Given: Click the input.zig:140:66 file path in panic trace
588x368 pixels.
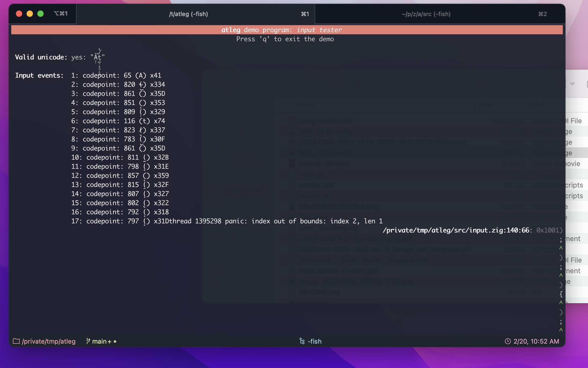Looking at the screenshot, I should click(456, 230).
